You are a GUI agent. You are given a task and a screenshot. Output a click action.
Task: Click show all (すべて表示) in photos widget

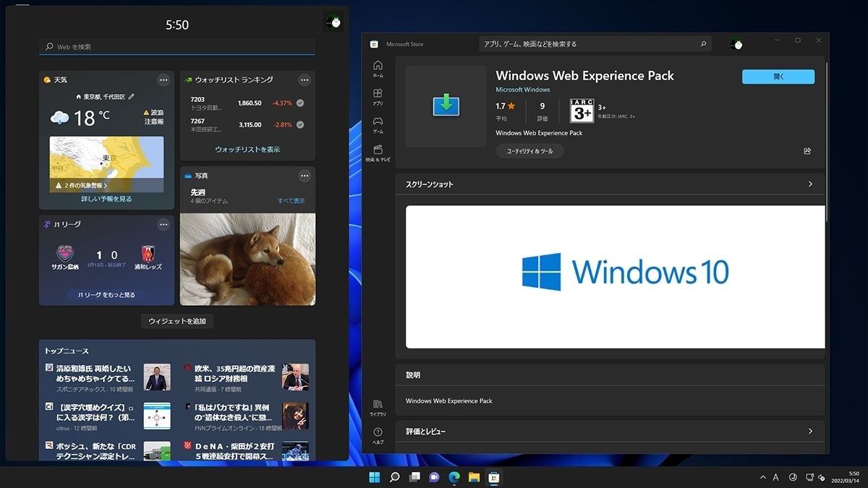click(x=292, y=200)
